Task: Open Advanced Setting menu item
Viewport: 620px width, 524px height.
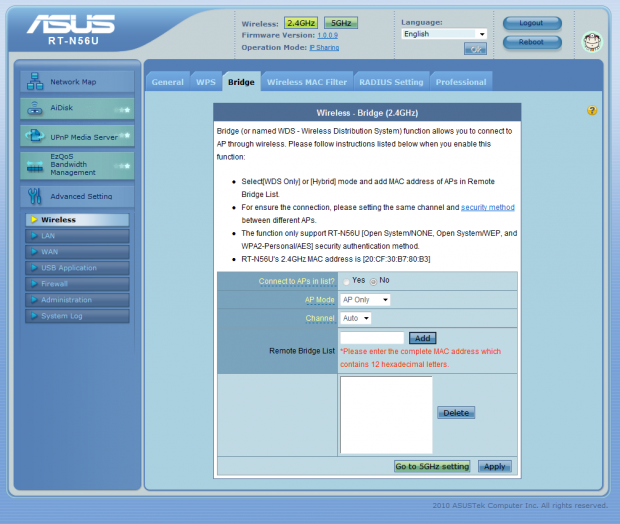Action: click(77, 196)
